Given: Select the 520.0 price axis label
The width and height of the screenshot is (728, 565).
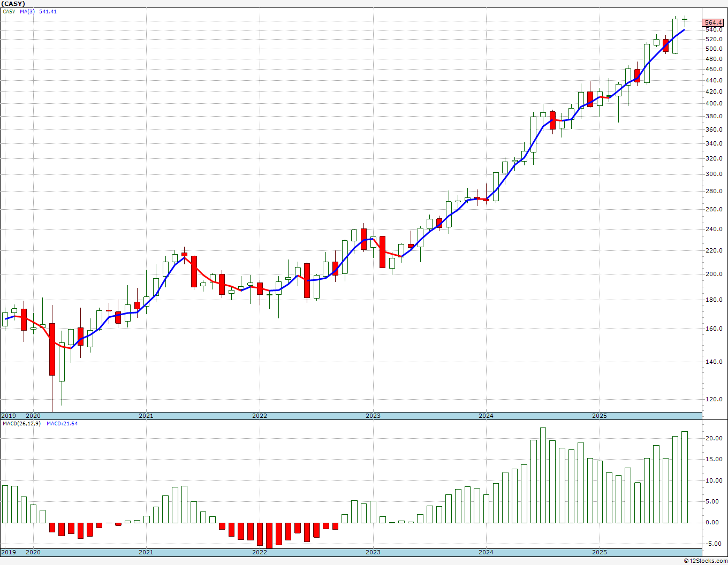Looking at the screenshot, I should tap(713, 39).
